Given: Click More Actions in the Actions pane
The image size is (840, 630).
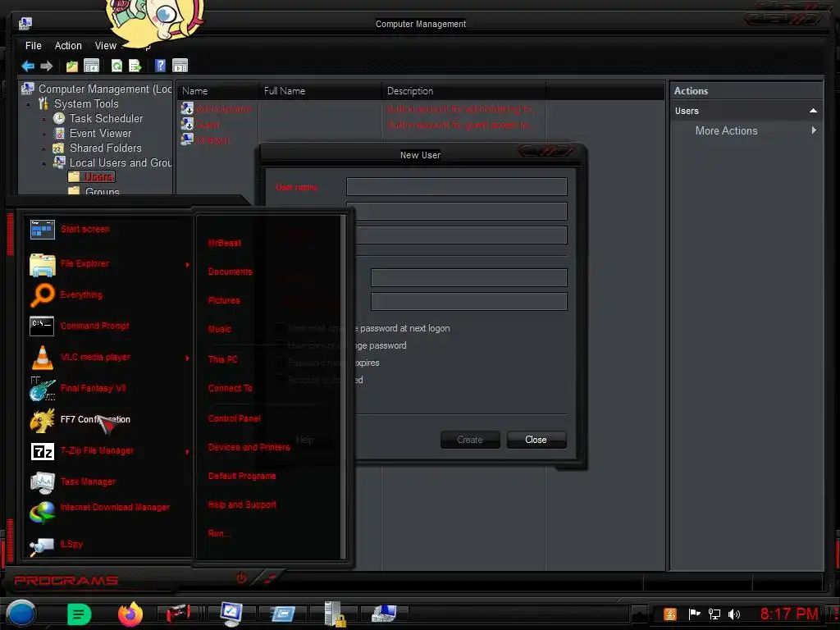Looking at the screenshot, I should 726,130.
